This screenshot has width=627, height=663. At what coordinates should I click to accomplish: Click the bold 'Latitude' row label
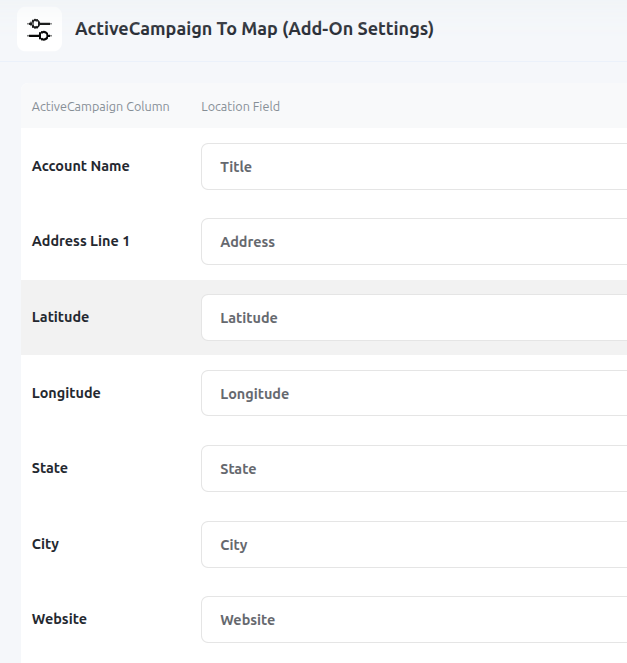60,317
